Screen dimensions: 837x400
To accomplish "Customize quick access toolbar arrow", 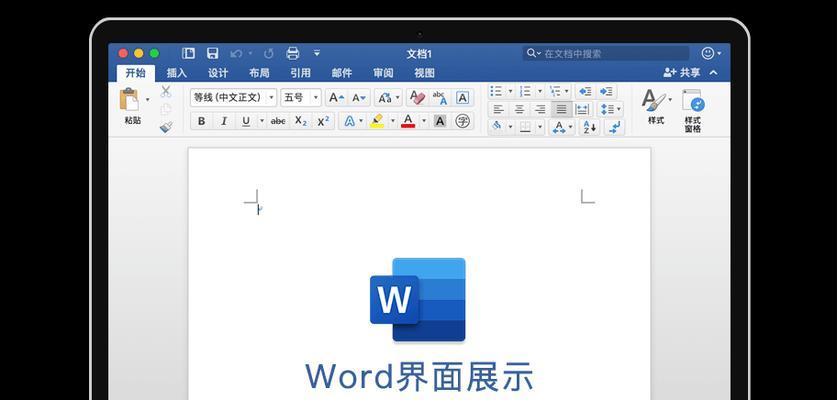I will pyautogui.click(x=317, y=53).
